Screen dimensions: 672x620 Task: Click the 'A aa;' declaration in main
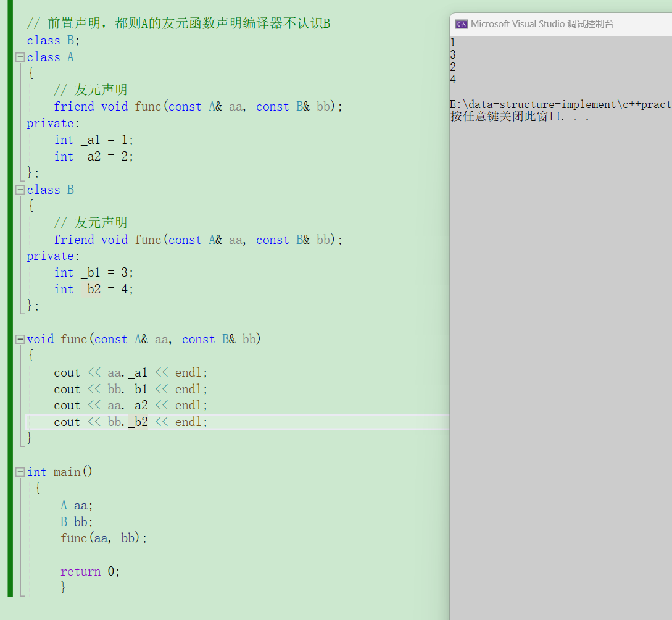click(77, 506)
